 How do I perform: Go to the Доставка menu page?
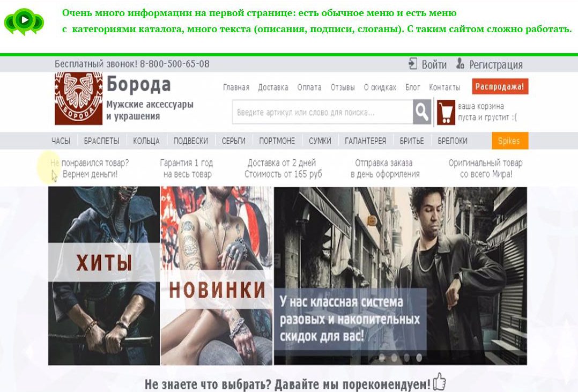click(273, 87)
